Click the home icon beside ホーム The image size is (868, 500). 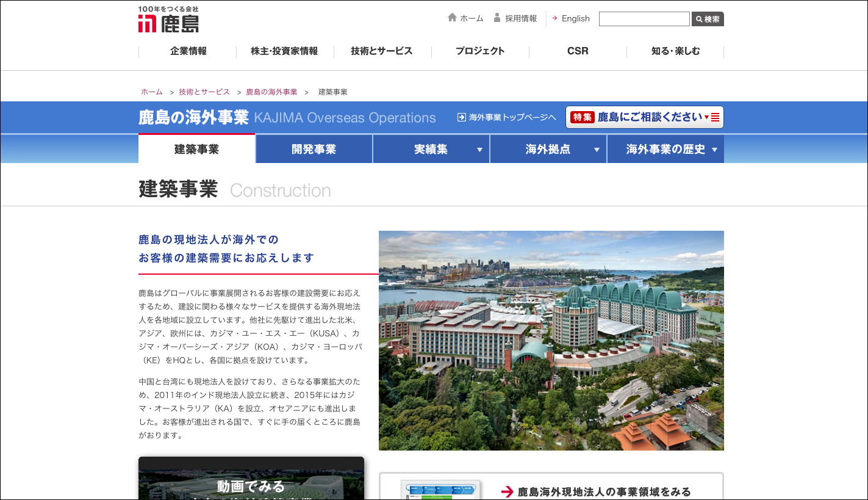(452, 18)
